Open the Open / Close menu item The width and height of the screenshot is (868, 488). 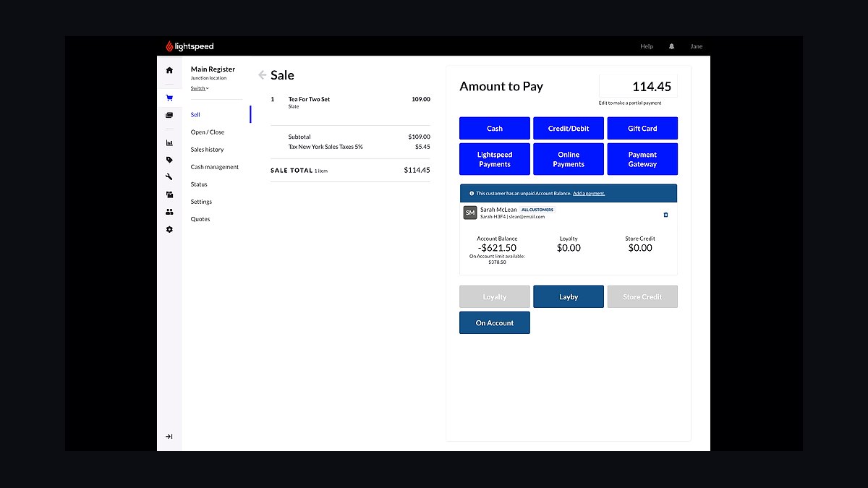208,132
